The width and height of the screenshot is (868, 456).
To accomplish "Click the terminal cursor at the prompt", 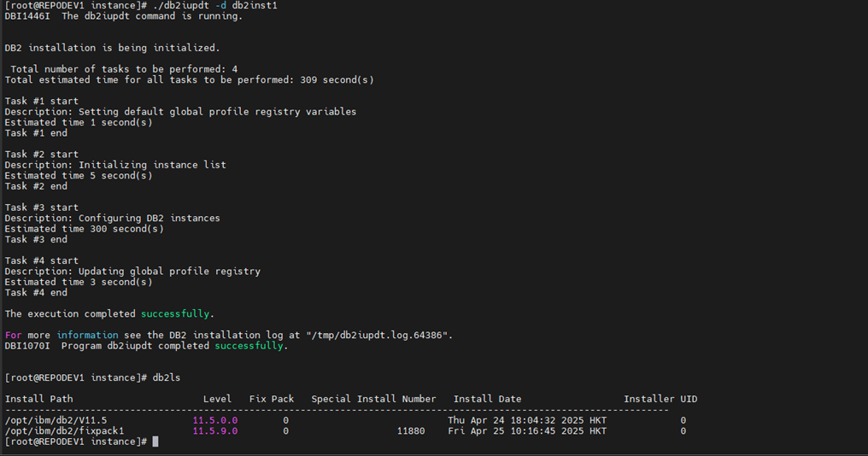I will tap(155, 441).
